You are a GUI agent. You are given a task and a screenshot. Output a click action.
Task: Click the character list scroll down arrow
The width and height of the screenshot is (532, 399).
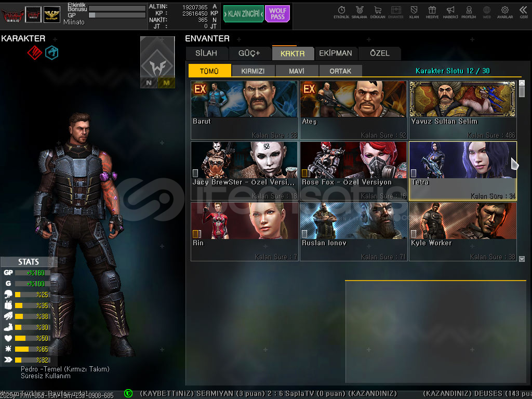[522, 259]
